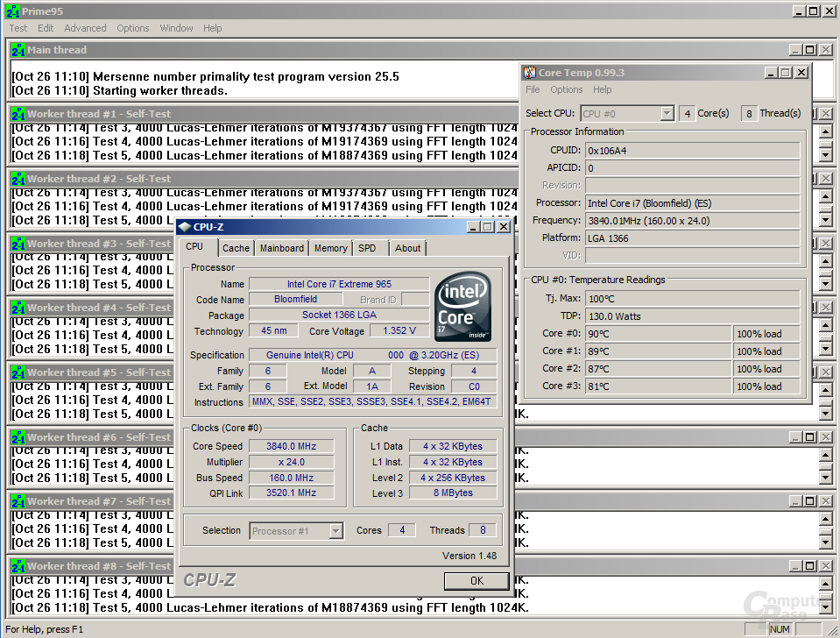Screen dimensions: 840x638
Task: Click the Instructions field listing MMX, SSE
Action: coord(372,401)
